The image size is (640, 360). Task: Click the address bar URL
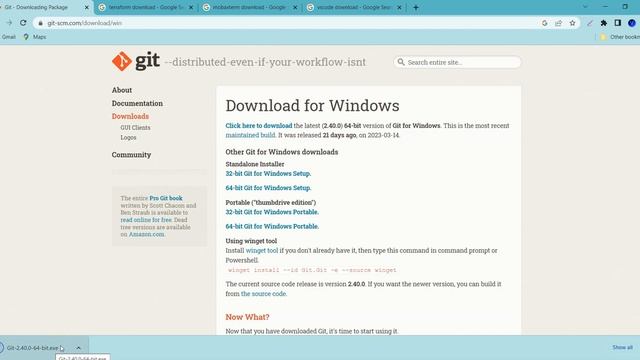coord(84,23)
